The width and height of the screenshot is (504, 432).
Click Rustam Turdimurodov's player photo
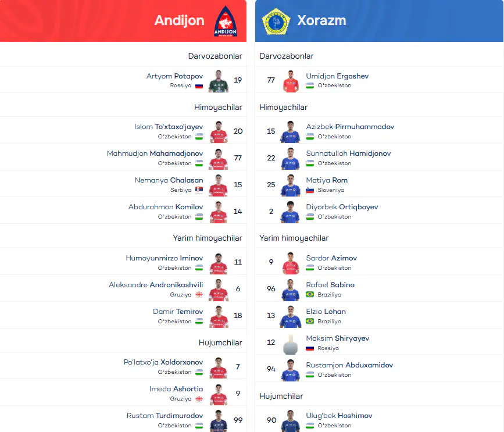[219, 421]
